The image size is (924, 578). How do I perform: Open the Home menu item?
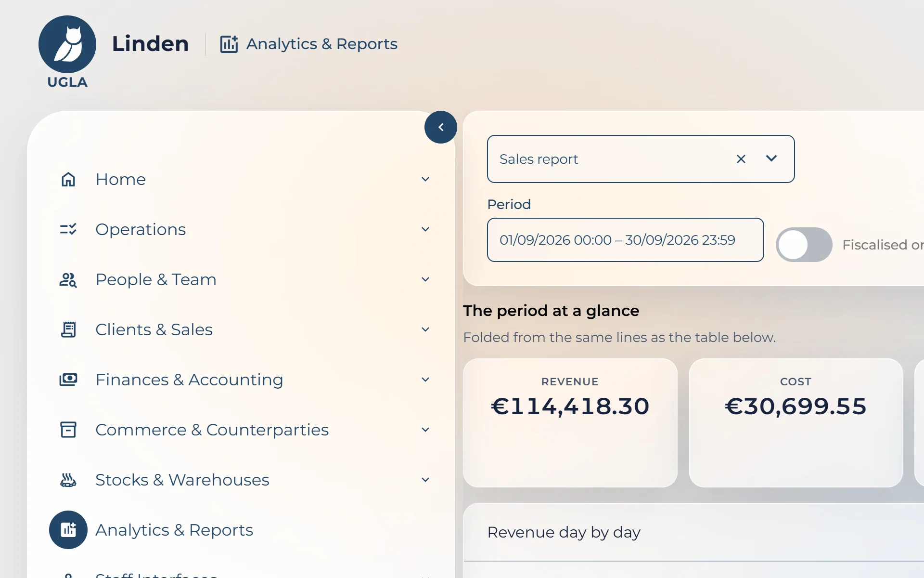tap(241, 179)
